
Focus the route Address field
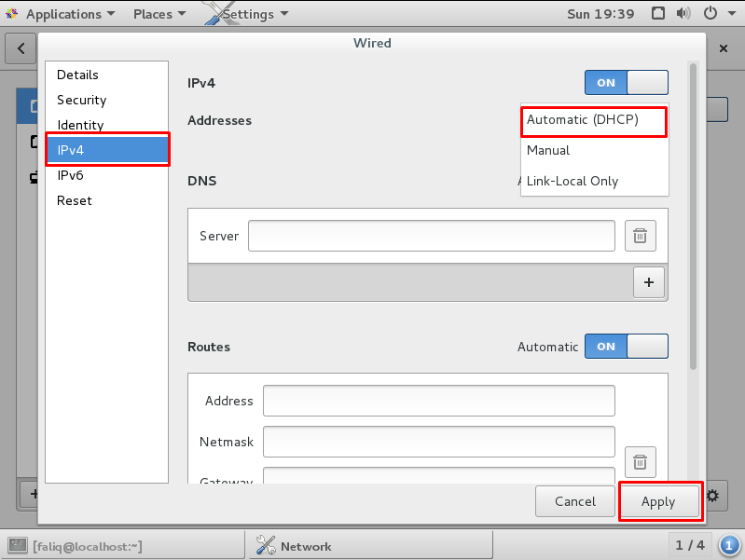pyautogui.click(x=439, y=401)
